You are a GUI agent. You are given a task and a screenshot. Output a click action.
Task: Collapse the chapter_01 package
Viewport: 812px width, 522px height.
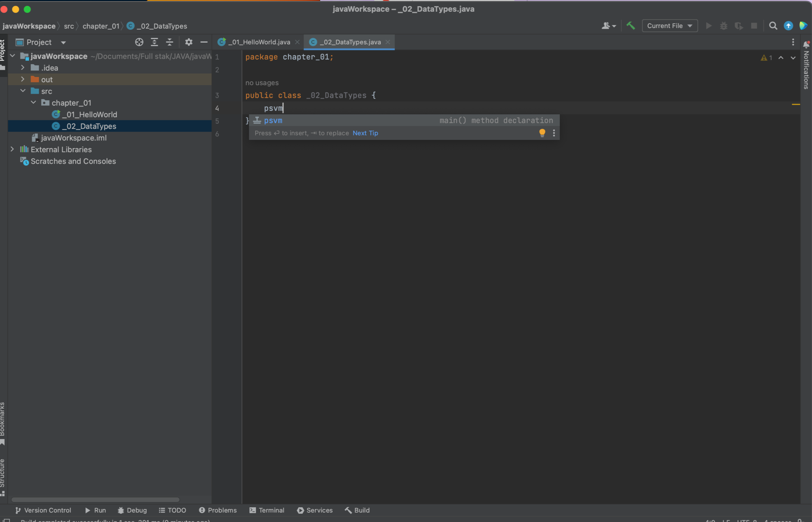34,102
